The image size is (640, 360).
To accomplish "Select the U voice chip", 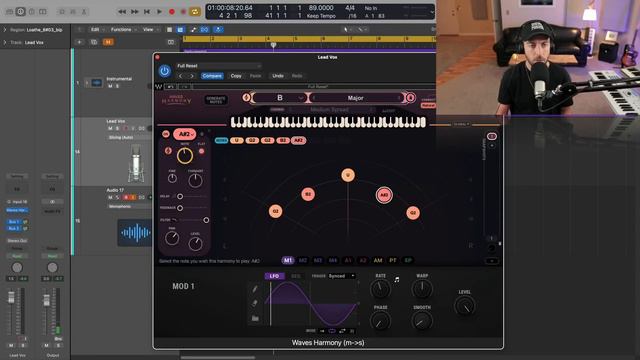I will 236,140.
